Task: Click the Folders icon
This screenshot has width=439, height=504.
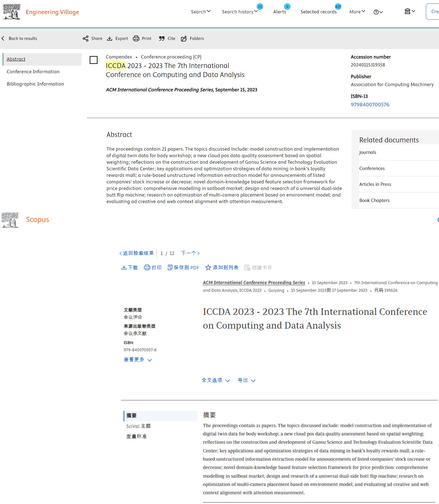Action: (184, 39)
